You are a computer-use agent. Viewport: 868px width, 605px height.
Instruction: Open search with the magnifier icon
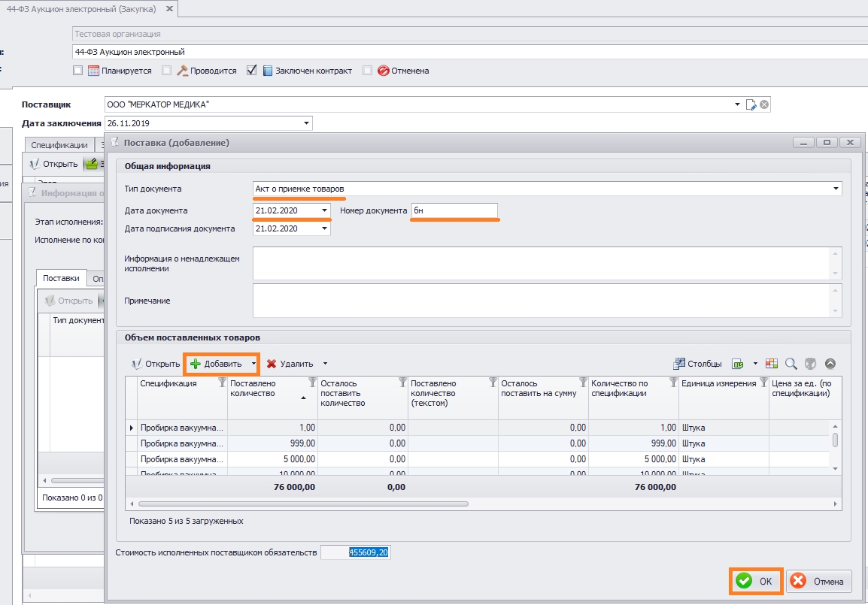click(x=791, y=363)
